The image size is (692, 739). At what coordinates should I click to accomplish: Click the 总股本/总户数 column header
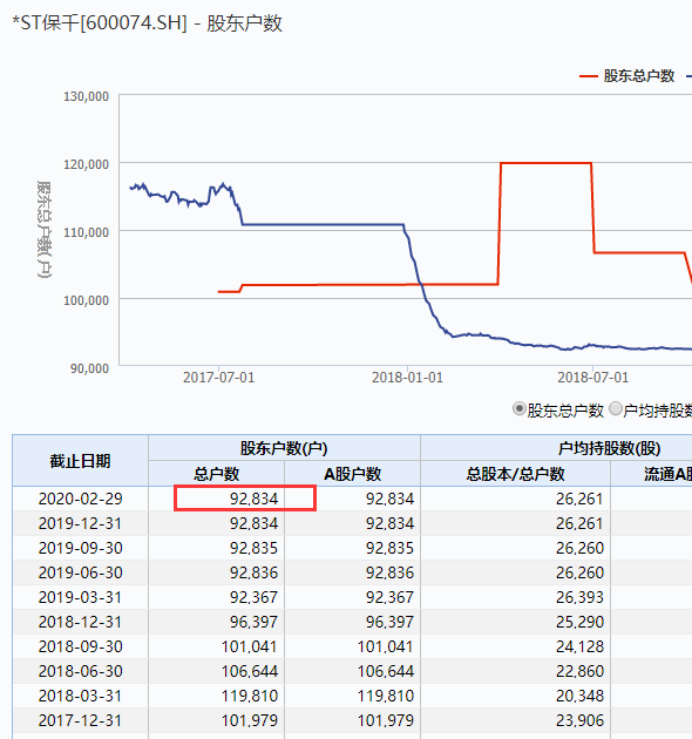[x=515, y=474]
